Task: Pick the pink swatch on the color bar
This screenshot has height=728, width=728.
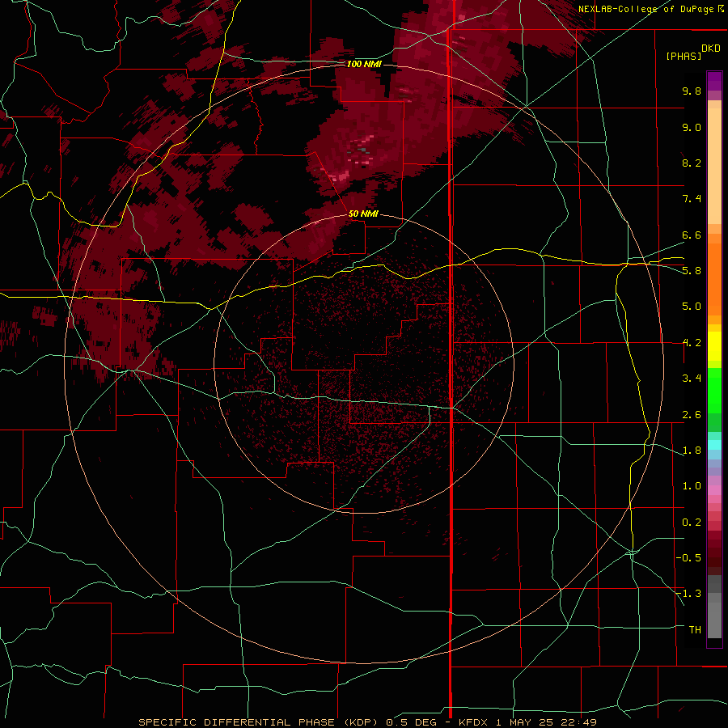Action: point(714,490)
